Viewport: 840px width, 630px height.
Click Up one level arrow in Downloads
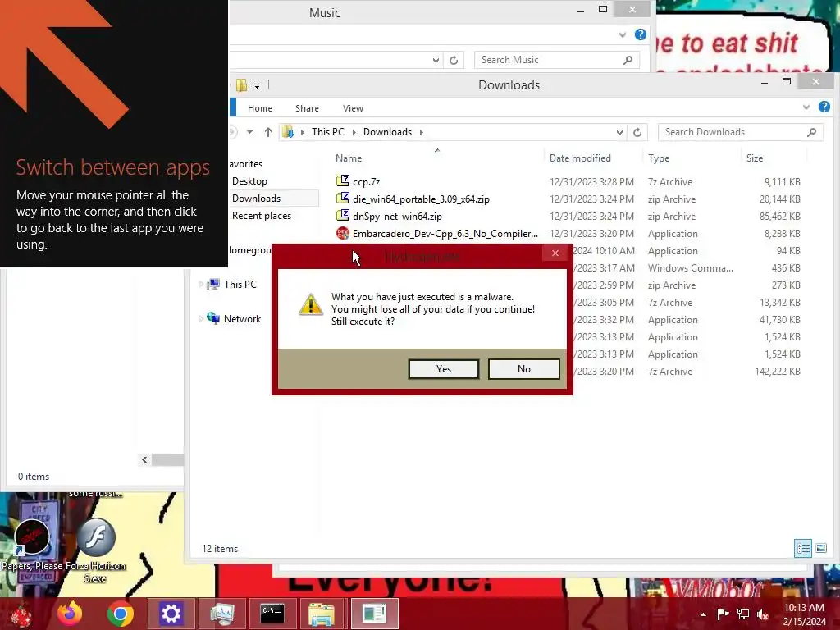(x=268, y=132)
